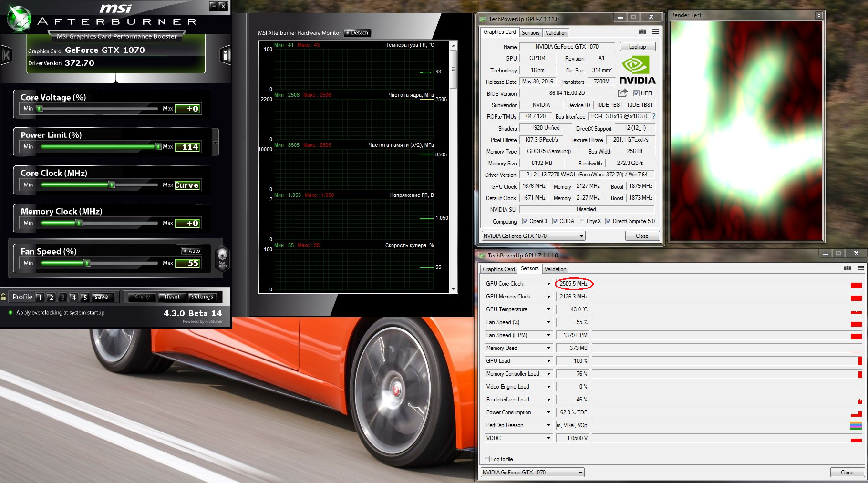Click the Core Voltage slider handle
The height and width of the screenshot is (483, 868).
coord(40,109)
